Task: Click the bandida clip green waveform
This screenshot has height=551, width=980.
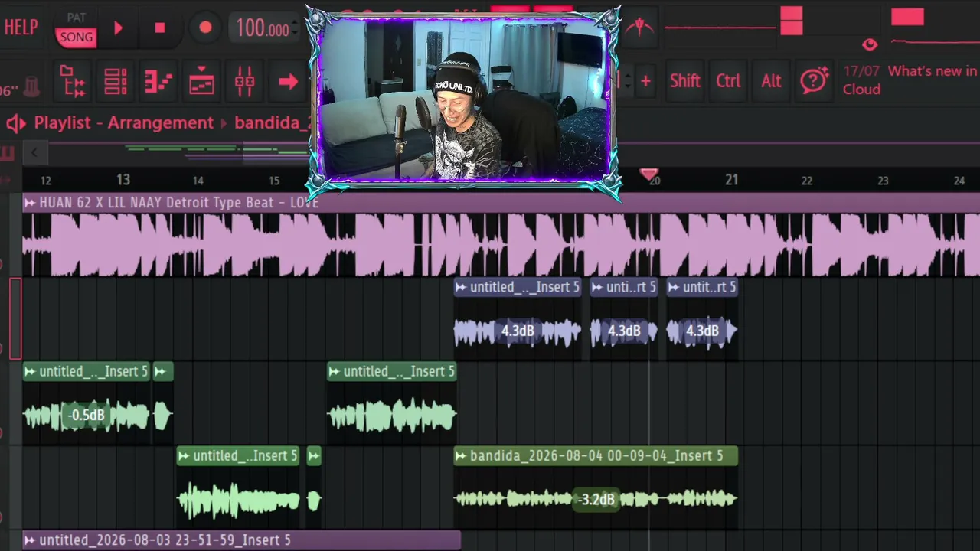Action: click(x=596, y=499)
